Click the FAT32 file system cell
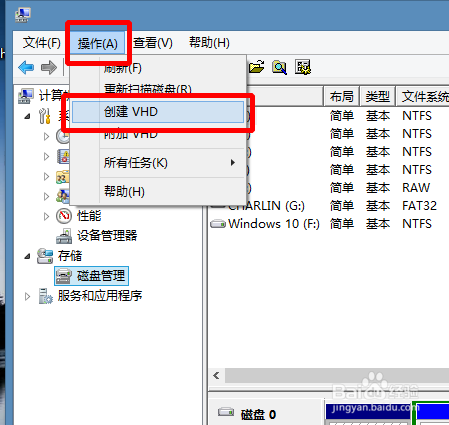This screenshot has width=449, height=425. pos(419,206)
